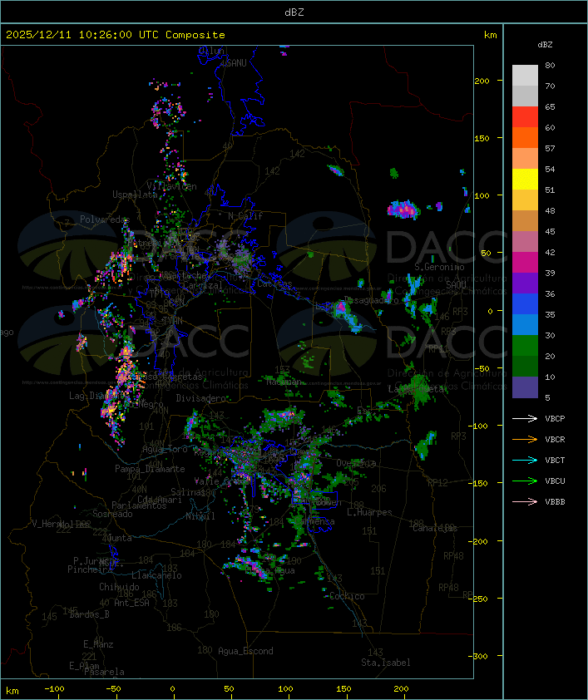The width and height of the screenshot is (588, 700).
Task: Click the timestamp '2025/12/11 10:26:00 UTC Composite'
Action: point(116,35)
